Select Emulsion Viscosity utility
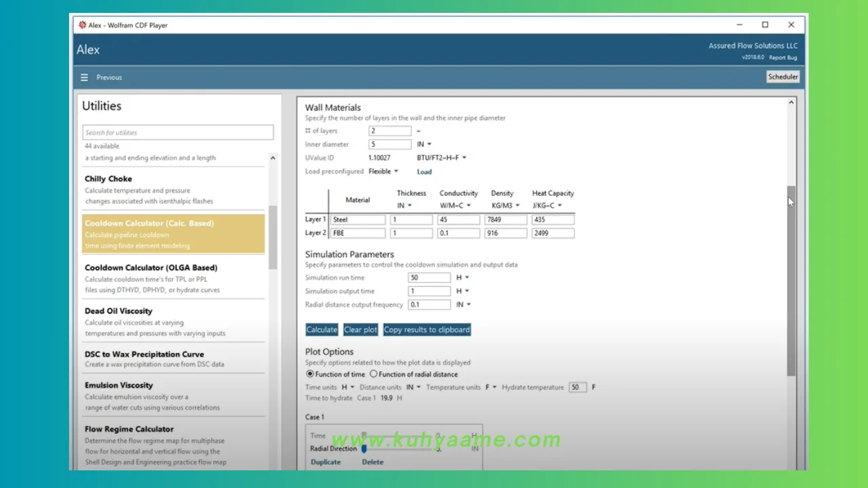This screenshot has height=488, width=868. click(x=174, y=396)
